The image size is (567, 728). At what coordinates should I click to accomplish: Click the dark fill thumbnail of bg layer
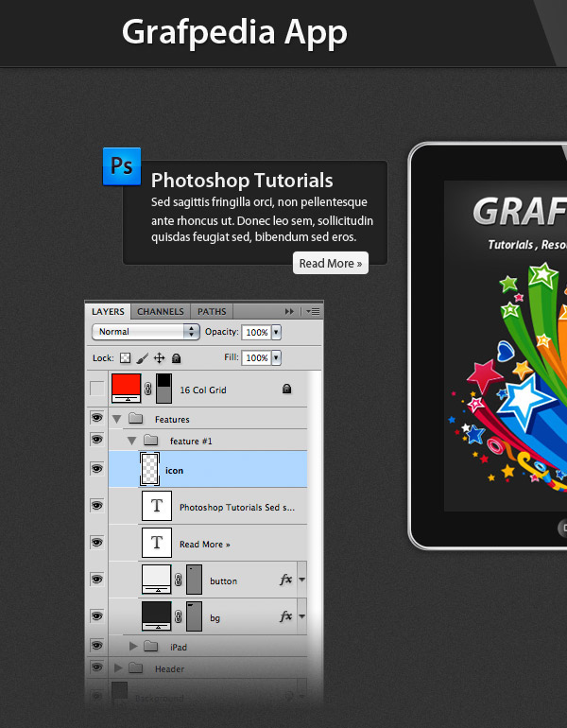157,616
